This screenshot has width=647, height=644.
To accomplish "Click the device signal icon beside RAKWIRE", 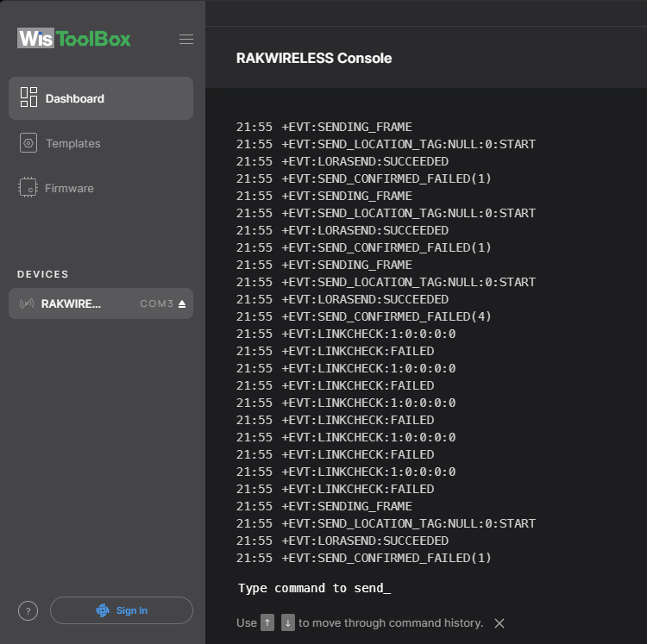I will pyautogui.click(x=26, y=303).
